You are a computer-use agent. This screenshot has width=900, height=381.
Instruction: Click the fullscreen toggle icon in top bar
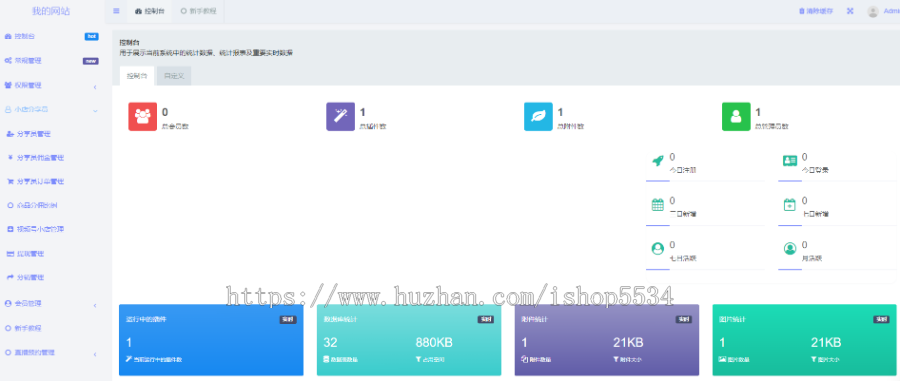coord(851,11)
